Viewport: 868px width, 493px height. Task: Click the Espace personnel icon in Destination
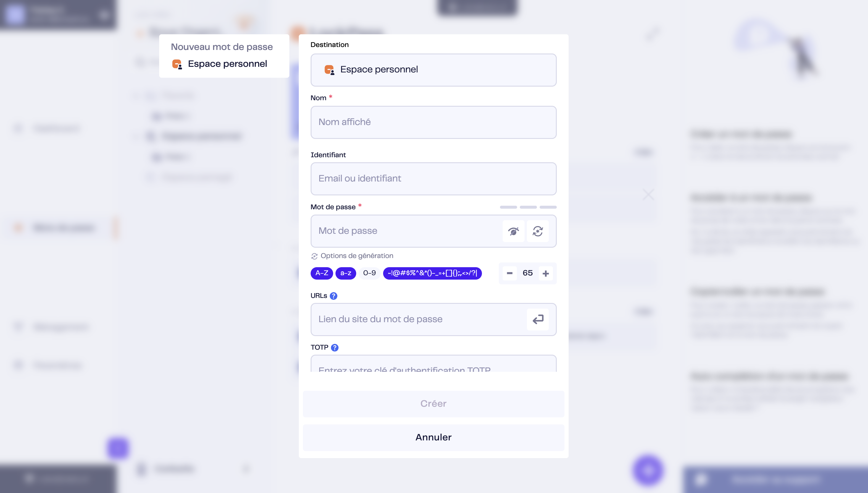click(x=329, y=70)
